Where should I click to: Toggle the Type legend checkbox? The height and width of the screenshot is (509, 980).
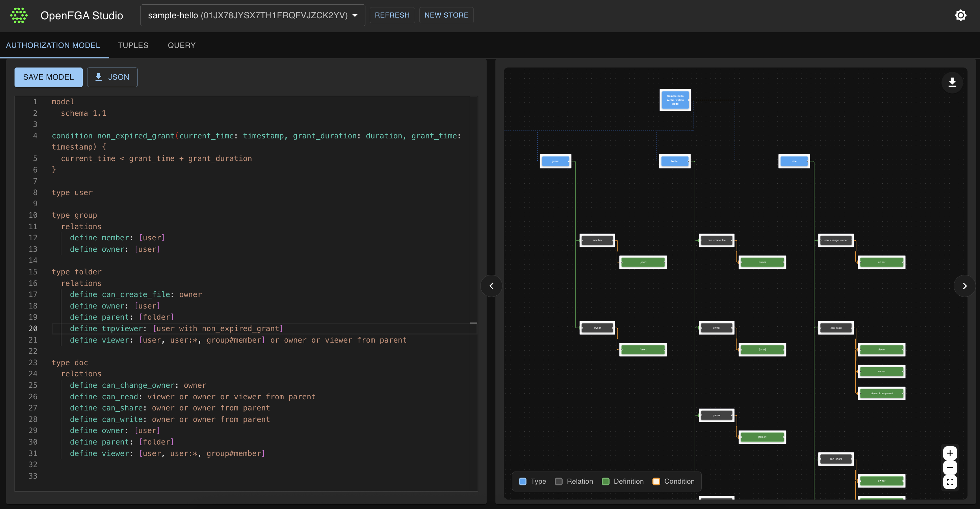pos(523,481)
